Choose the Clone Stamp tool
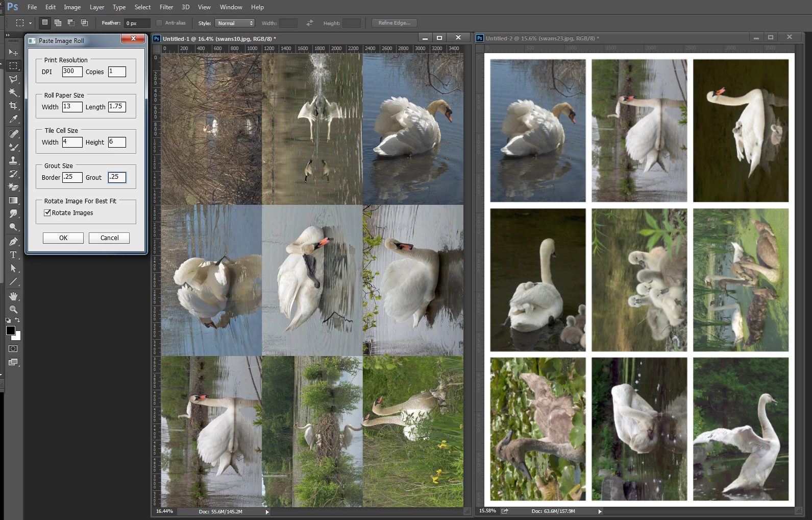Viewport: 812px width, 520px height. [13, 160]
